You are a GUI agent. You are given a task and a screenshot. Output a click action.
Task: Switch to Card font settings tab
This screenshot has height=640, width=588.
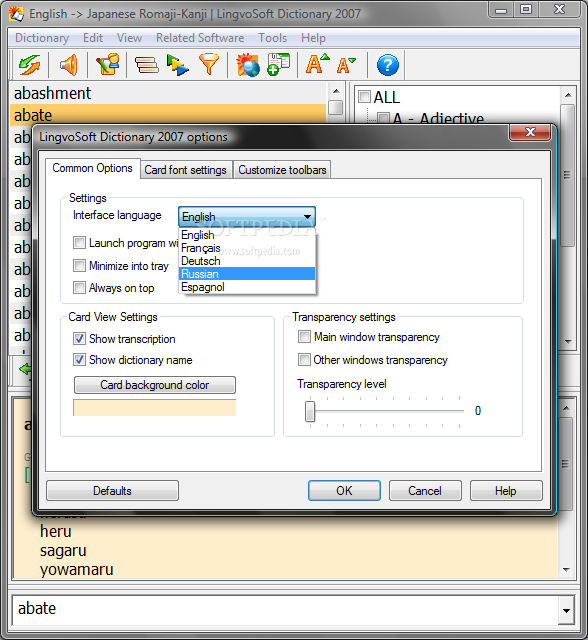186,170
